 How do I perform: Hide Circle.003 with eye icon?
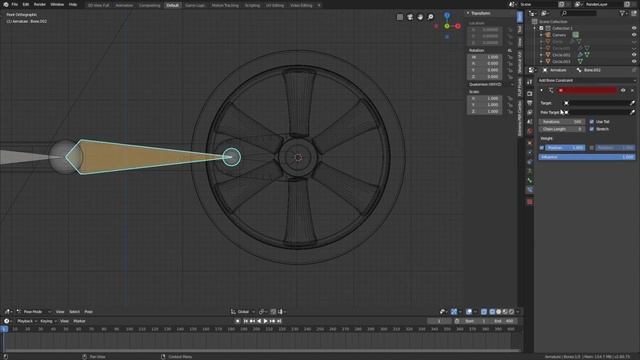tap(634, 61)
